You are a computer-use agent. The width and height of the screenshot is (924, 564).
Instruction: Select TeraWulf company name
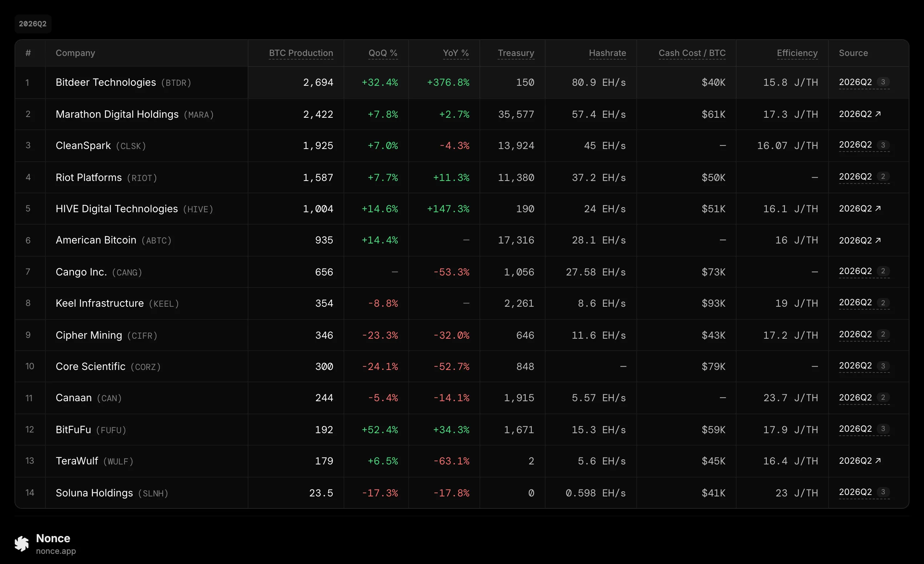[x=77, y=461]
